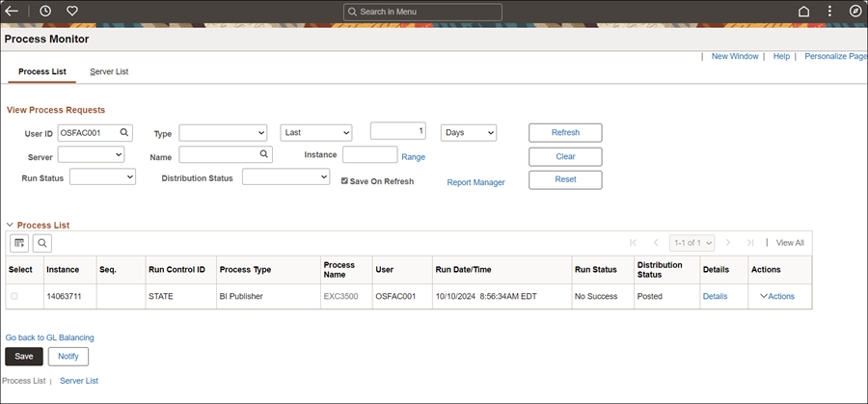Open the three-dot actions menu icon
This screenshot has width=868, height=404.
(x=829, y=12)
